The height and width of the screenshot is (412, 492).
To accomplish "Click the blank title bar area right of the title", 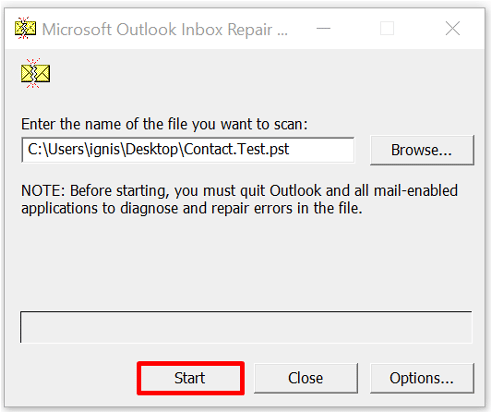I will [x=302, y=29].
